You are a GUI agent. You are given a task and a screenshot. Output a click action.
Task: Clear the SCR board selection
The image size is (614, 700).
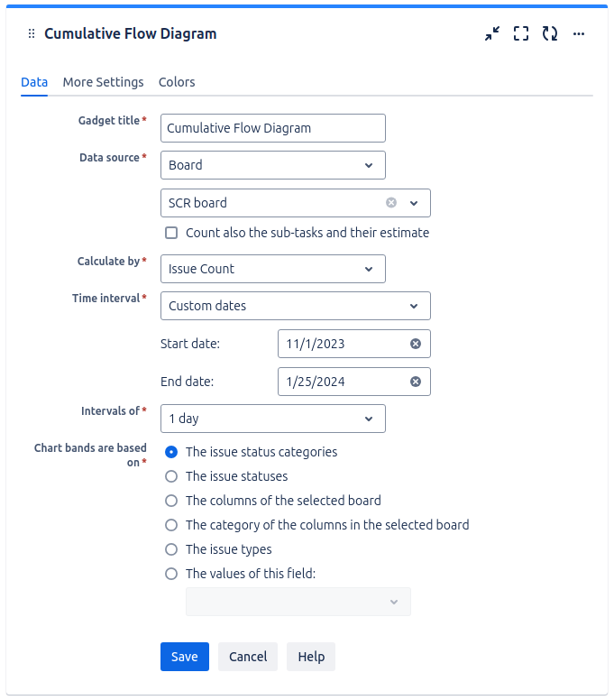click(x=391, y=203)
